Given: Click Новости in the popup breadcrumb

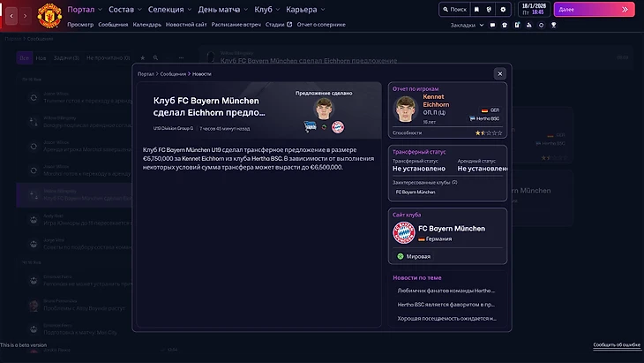Looking at the screenshot, I should pyautogui.click(x=202, y=74).
